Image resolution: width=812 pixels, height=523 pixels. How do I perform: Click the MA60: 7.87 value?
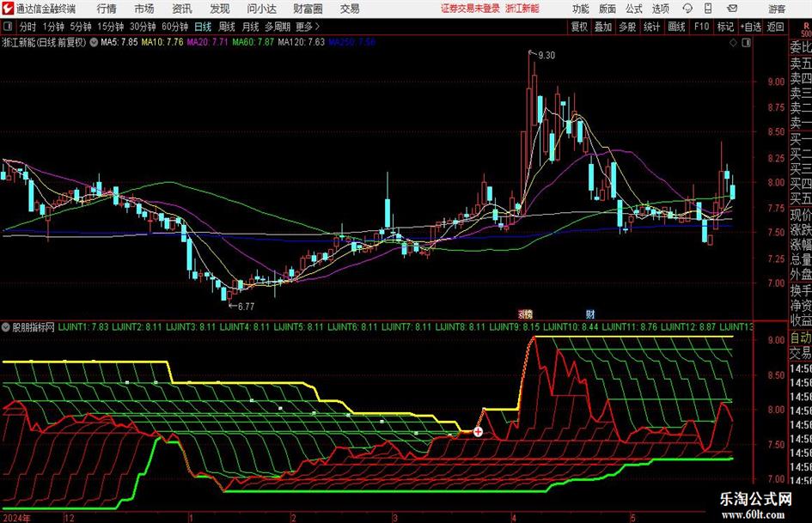[253, 42]
